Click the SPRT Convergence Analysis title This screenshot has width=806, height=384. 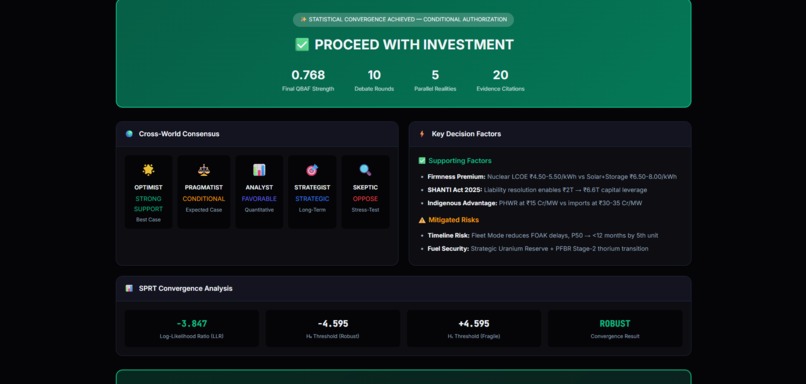(186, 288)
